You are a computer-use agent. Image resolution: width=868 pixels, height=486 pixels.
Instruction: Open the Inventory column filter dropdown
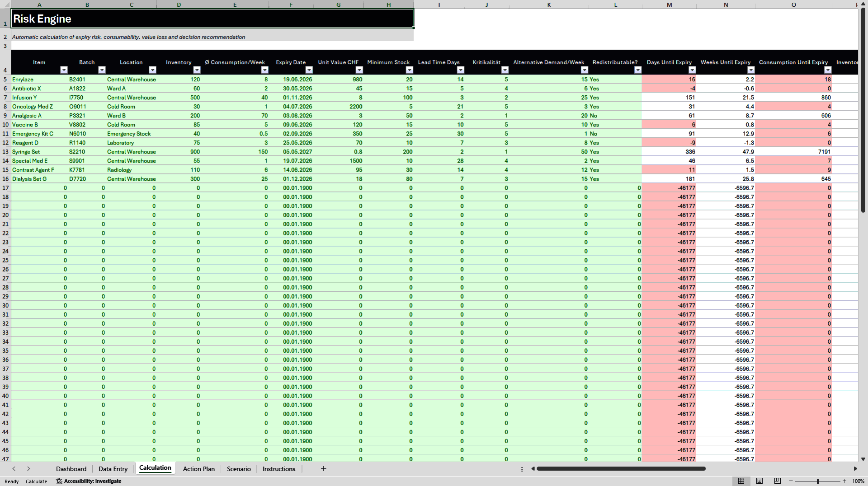[197, 70]
